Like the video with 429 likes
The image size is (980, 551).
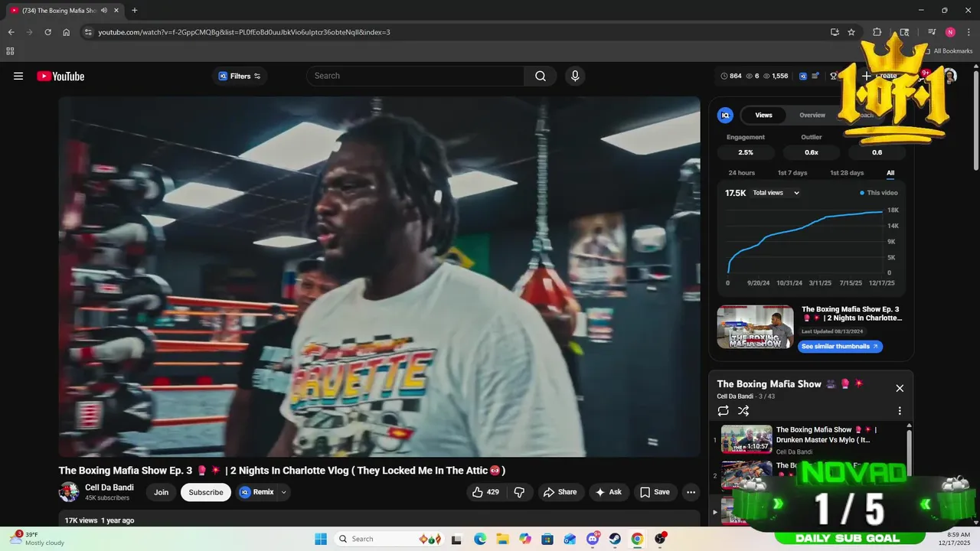(485, 492)
